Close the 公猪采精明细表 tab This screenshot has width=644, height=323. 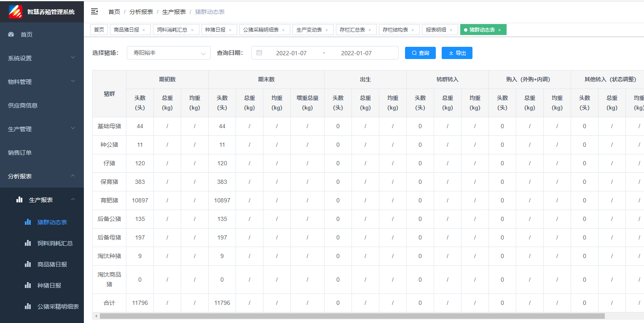tap(283, 30)
